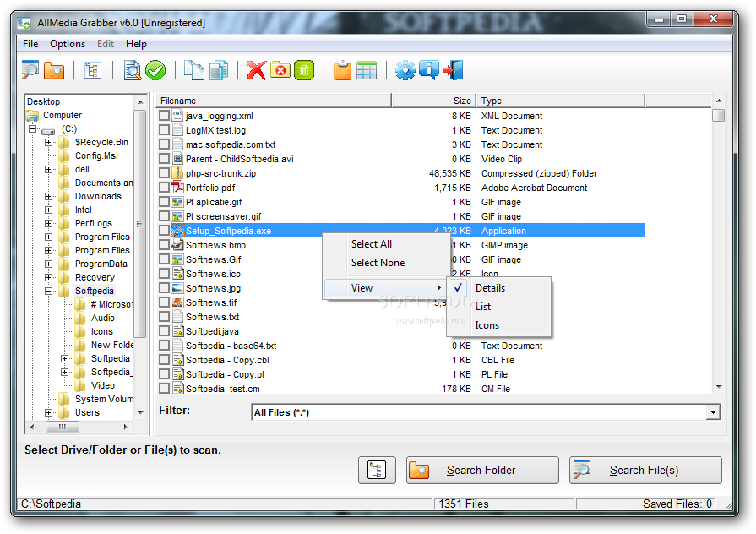Expand the PerfLogs folder node
Viewport: 756px width, 534px height.
[x=48, y=223]
